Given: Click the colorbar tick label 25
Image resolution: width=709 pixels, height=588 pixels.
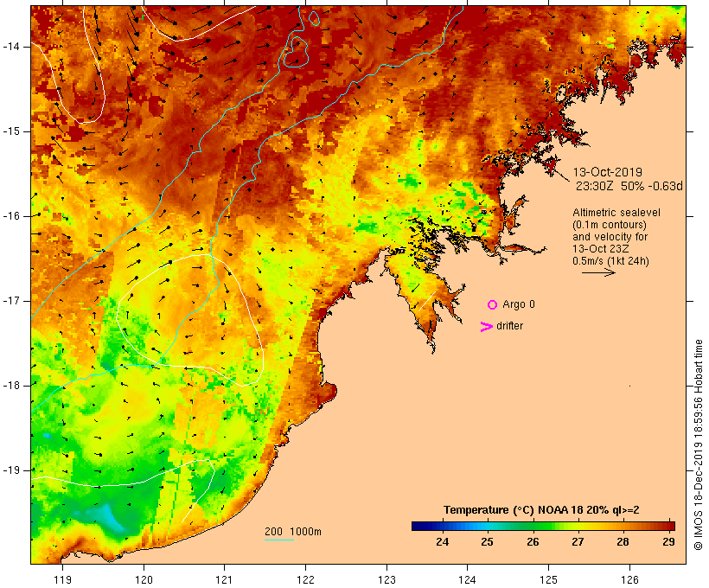Looking at the screenshot, I should tap(487, 542).
